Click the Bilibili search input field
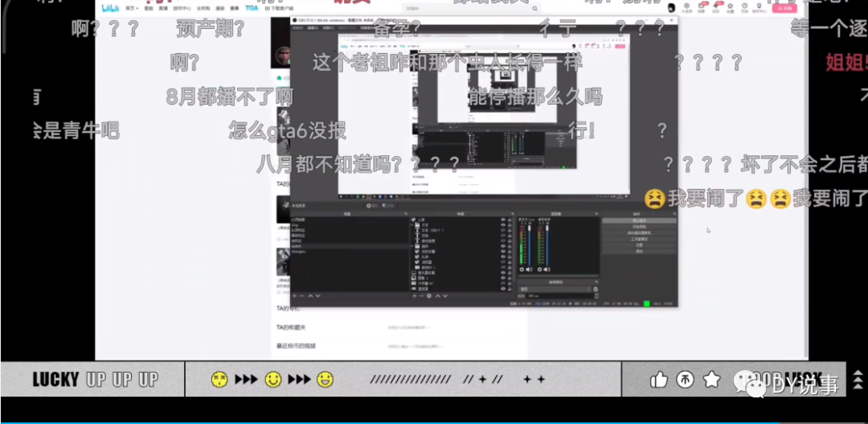This screenshot has height=424, width=868. (x=465, y=8)
